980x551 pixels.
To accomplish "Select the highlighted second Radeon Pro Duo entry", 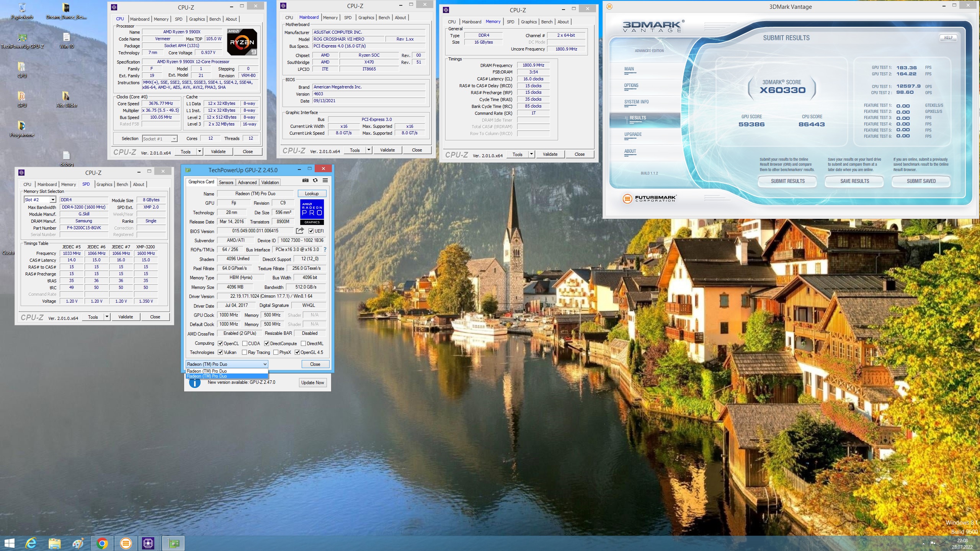I will pyautogui.click(x=227, y=376).
